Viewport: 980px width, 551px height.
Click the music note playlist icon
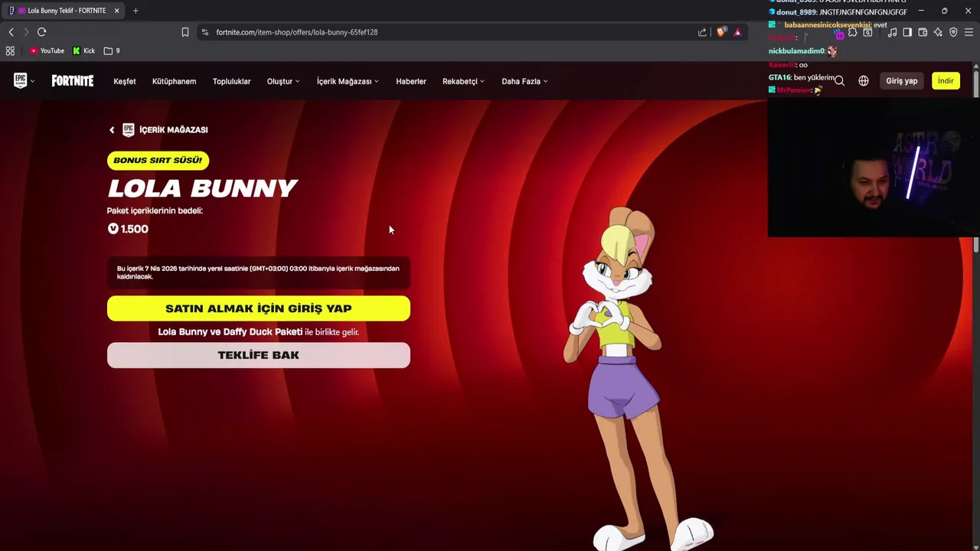click(892, 32)
